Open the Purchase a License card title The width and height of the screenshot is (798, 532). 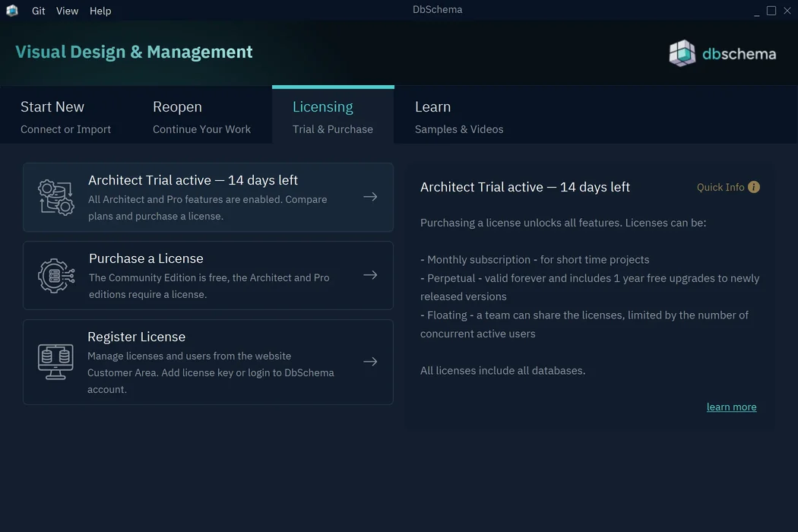146,258
